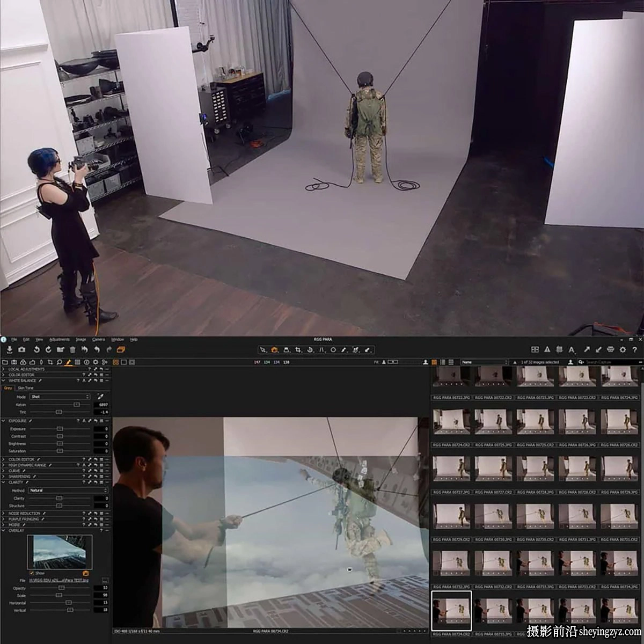Viewport: 644px width, 644px height.
Task: Open the Adjustments menu
Action: click(59, 340)
